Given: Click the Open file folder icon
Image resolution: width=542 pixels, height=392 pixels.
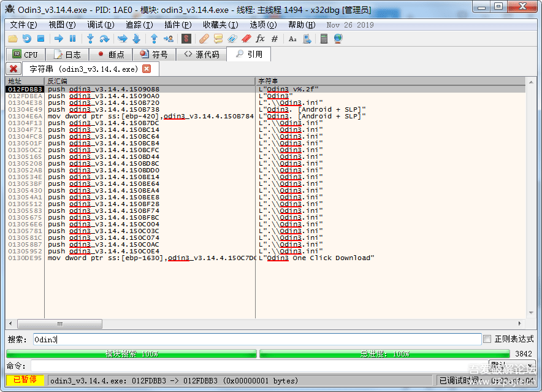Looking at the screenshot, I should point(12,39).
